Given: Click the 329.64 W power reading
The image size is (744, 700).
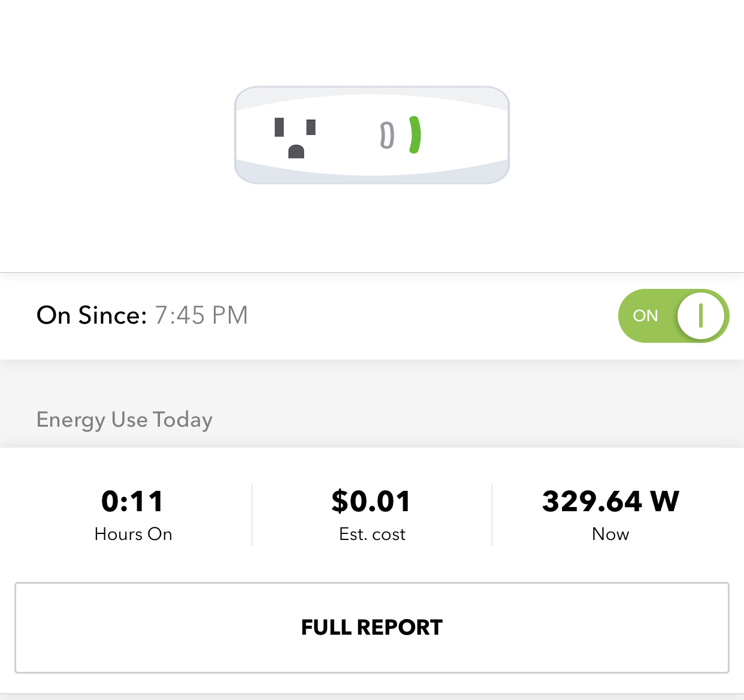Looking at the screenshot, I should (x=610, y=501).
